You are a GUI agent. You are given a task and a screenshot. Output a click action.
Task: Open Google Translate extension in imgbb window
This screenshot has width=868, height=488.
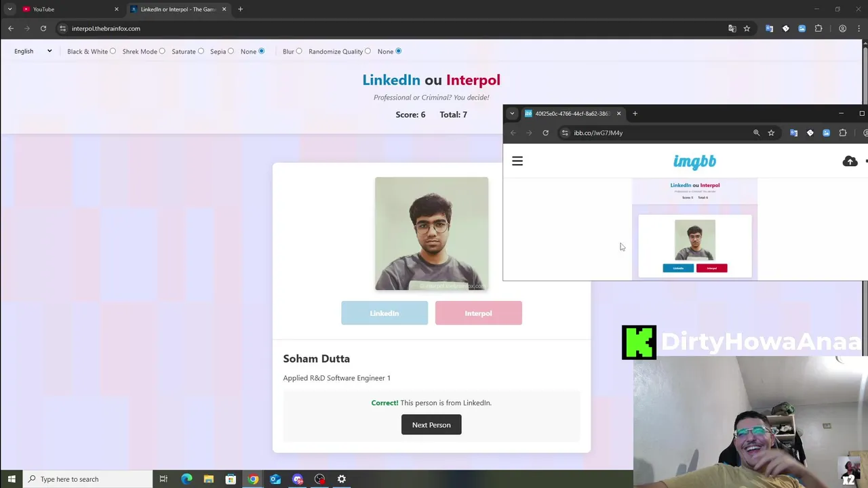[x=793, y=133]
